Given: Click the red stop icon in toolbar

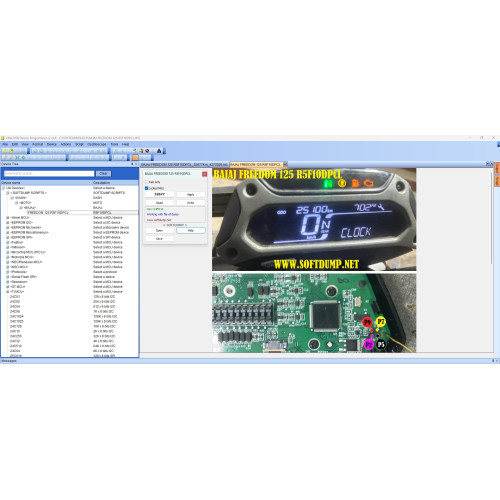Looking at the screenshot, I should click(147, 151).
